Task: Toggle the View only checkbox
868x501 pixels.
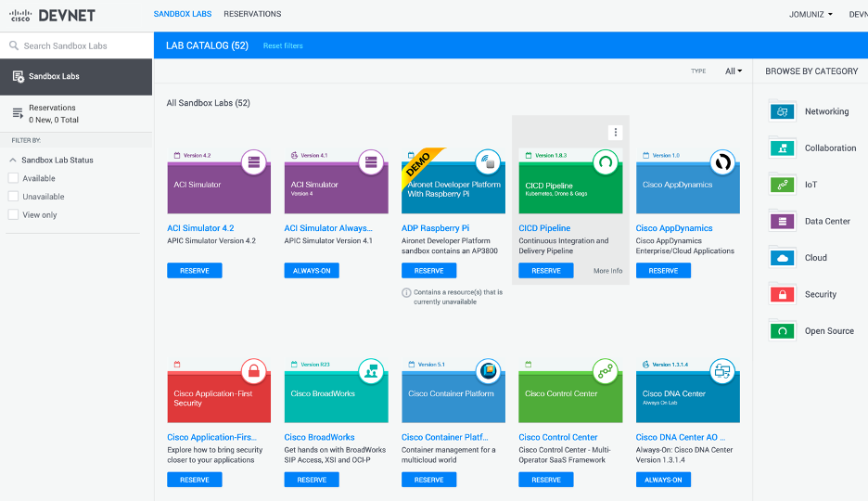Action: coord(13,214)
